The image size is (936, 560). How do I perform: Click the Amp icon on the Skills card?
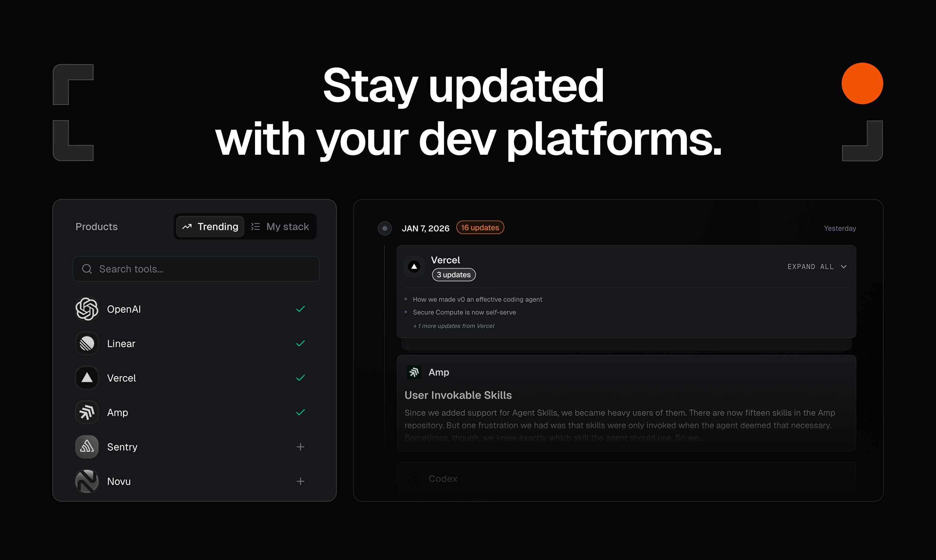click(x=414, y=372)
